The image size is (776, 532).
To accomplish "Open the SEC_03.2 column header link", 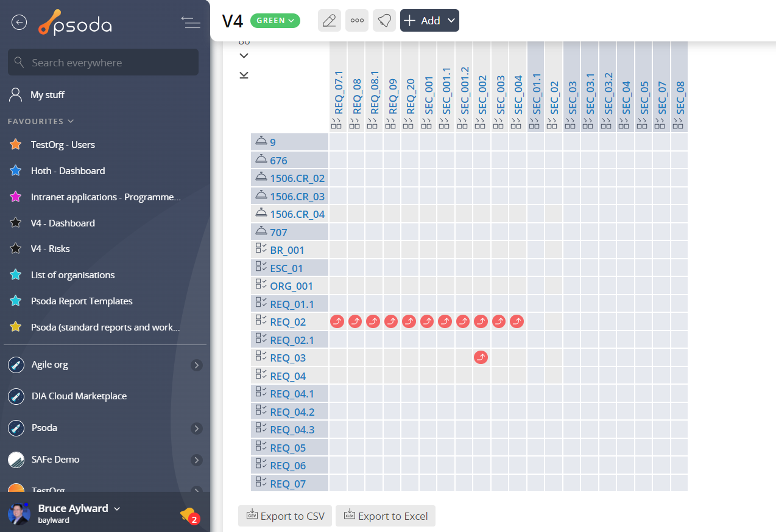I will [608, 93].
